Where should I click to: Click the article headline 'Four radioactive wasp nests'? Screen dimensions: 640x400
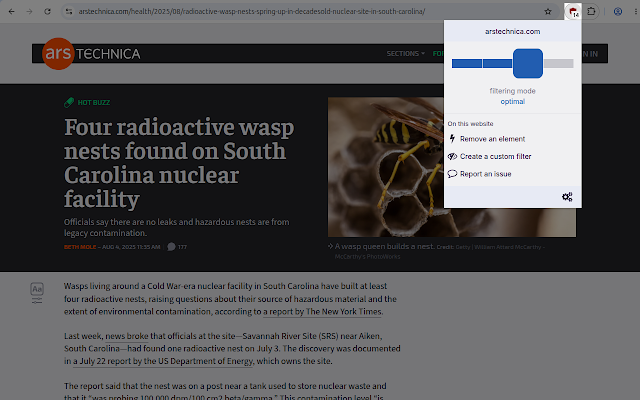pyautogui.click(x=179, y=163)
